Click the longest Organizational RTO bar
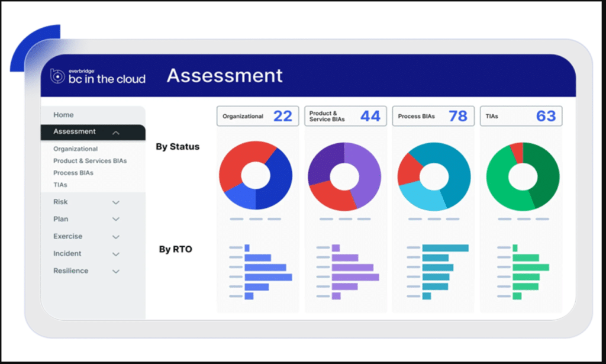 pos(268,277)
